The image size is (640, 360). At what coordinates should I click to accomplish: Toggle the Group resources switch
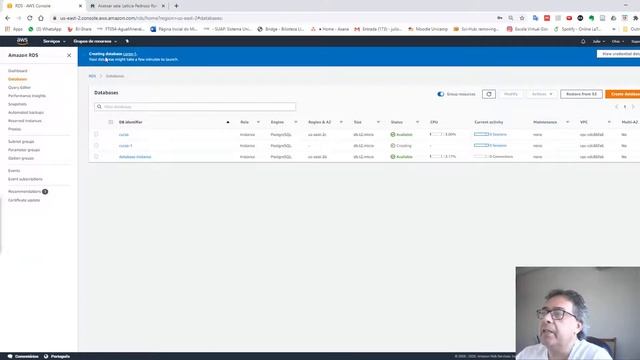click(440, 94)
